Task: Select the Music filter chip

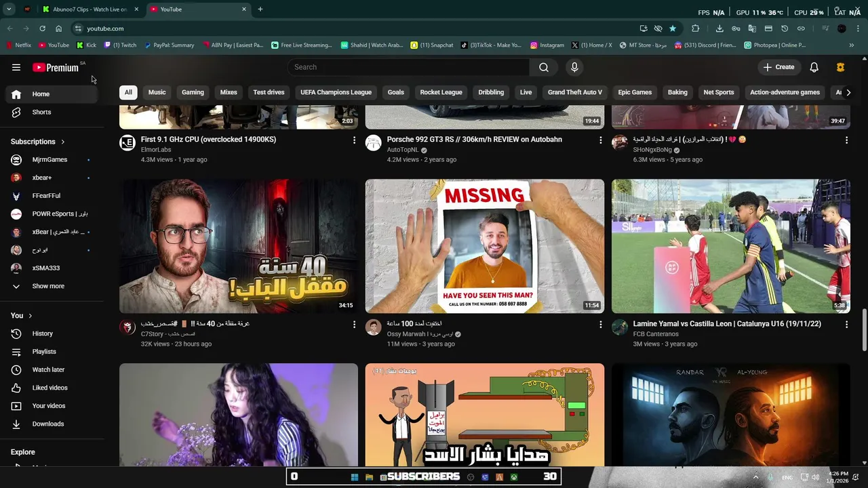Action: click(x=157, y=92)
